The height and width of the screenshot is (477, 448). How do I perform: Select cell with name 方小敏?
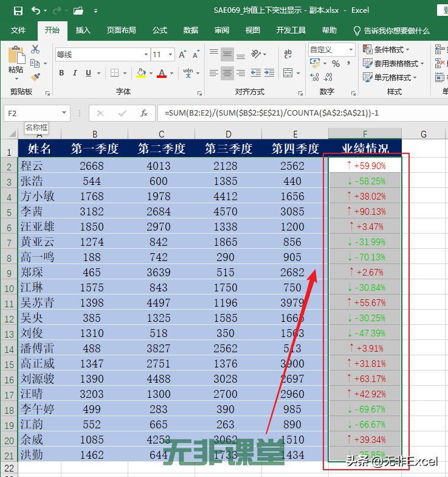pyautogui.click(x=40, y=196)
